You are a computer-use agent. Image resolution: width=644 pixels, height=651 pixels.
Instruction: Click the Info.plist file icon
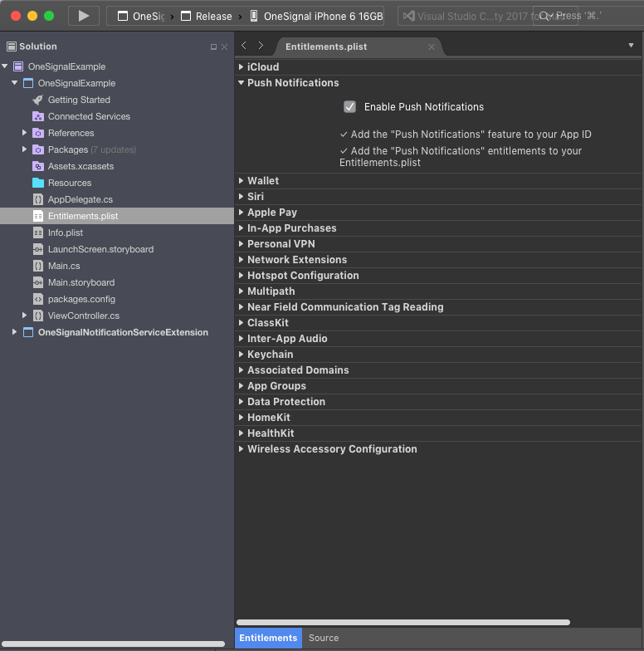click(x=38, y=232)
